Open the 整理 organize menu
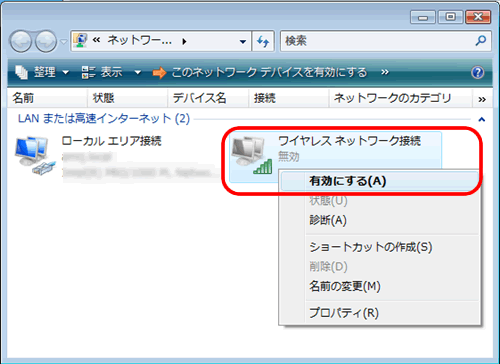Screen dimensions: 500x364 click(x=42, y=72)
